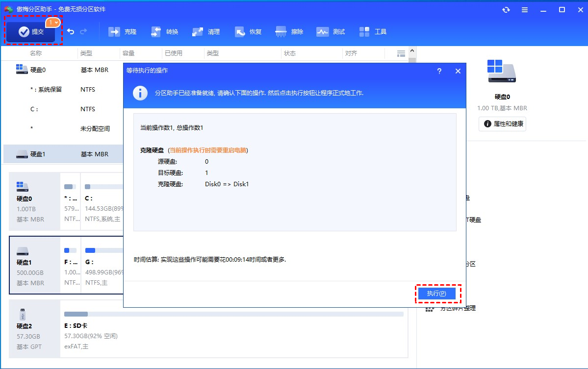Screen dimensions: 588x369
Task: Select the 克隆 (Clone) toolbar tool
Action: (x=122, y=31)
